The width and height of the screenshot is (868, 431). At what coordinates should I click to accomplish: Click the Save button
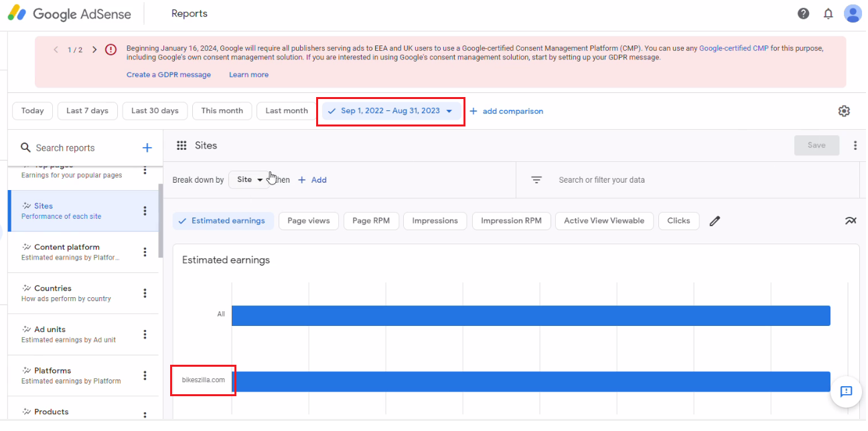pos(816,145)
